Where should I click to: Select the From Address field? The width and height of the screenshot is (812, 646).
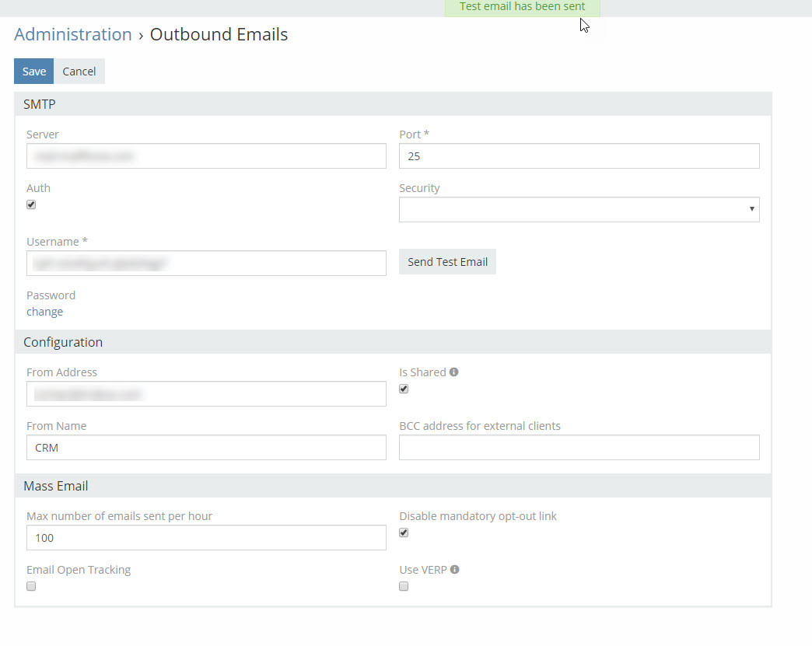point(206,394)
